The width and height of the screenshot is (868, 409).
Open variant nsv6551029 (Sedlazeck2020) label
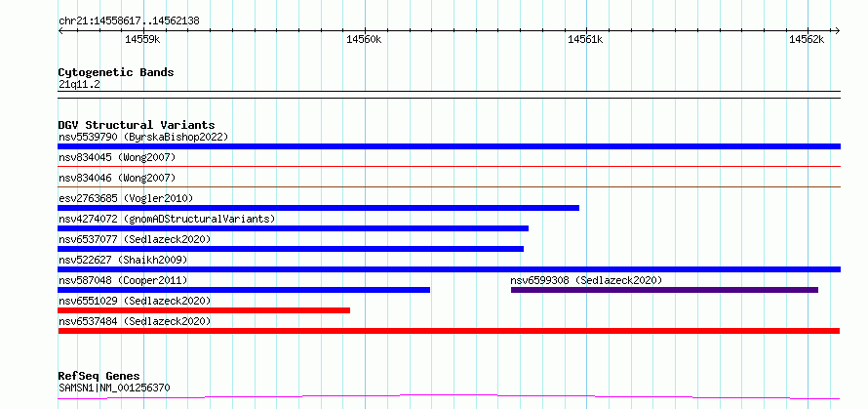135,301
